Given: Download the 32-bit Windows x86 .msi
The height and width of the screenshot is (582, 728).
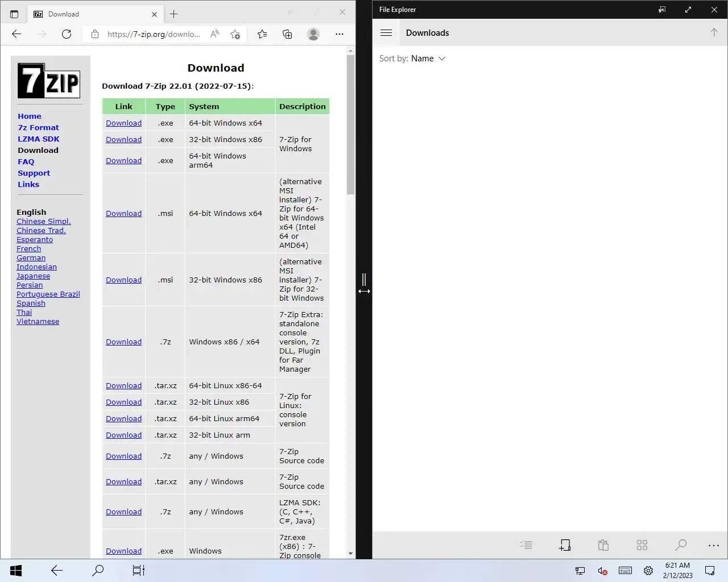Looking at the screenshot, I should point(123,280).
